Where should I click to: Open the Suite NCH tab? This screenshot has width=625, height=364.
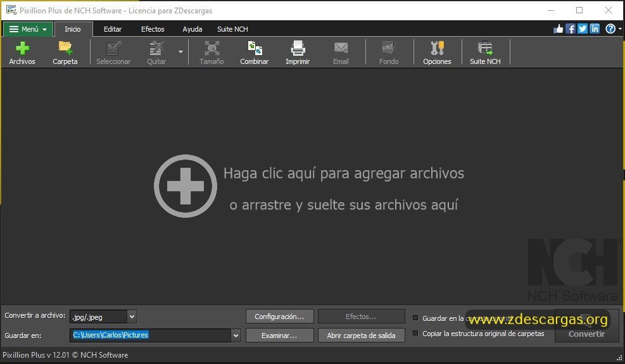[232, 29]
